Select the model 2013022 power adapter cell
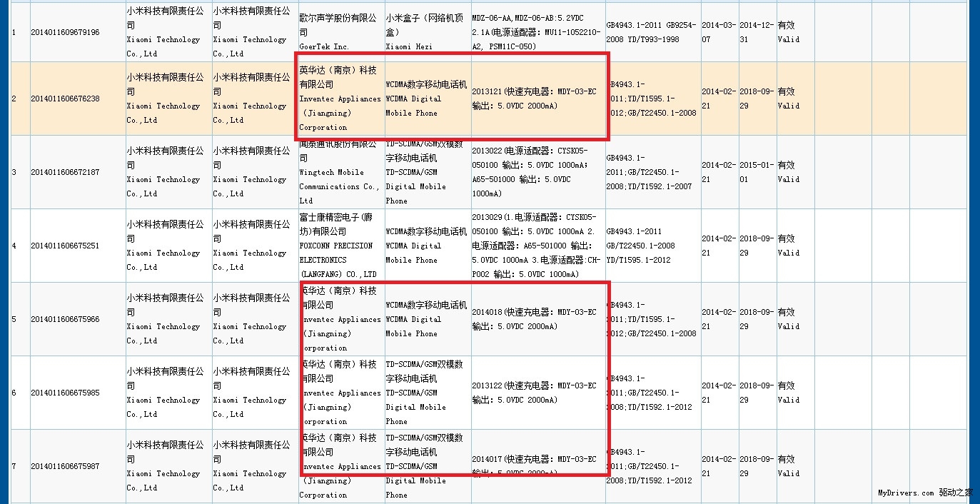Screen dimensions: 980x504 [x=537, y=172]
